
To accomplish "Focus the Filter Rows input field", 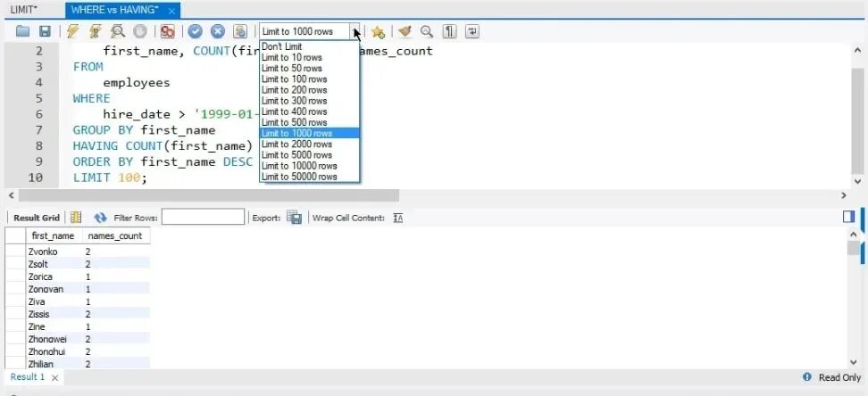I will click(203, 217).
